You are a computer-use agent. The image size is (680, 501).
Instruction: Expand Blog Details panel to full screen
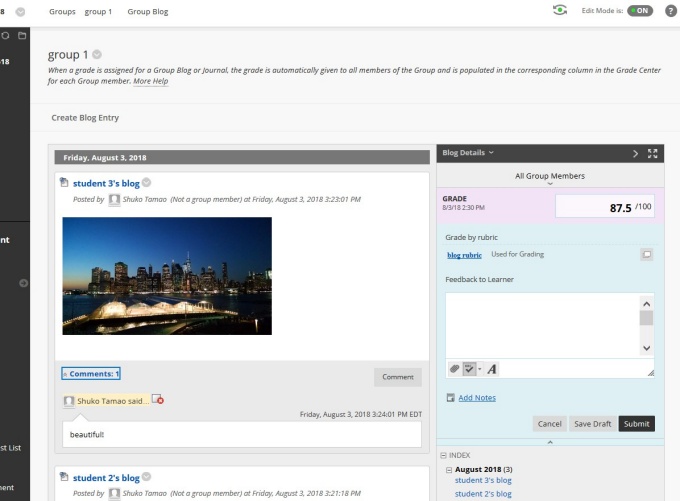coord(653,153)
